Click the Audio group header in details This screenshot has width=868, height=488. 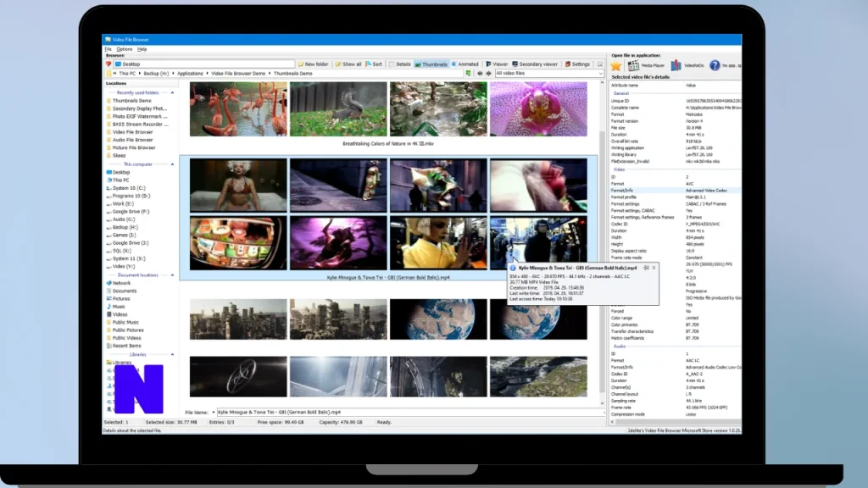(620, 347)
